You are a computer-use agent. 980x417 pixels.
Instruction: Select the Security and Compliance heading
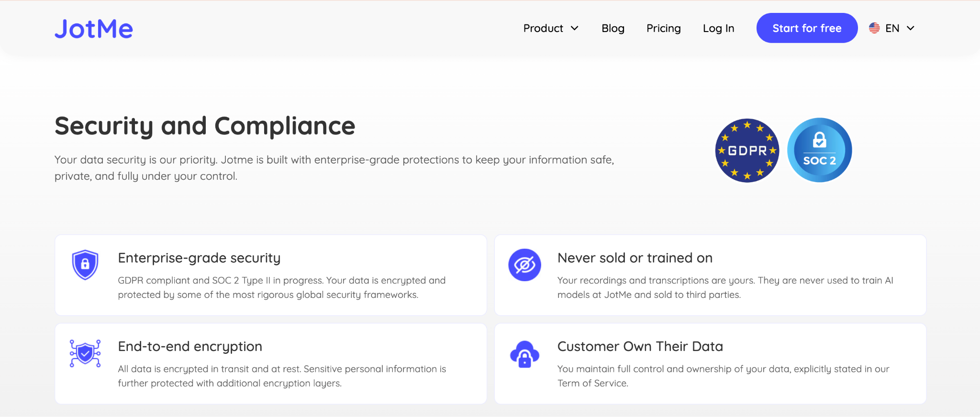(205, 126)
